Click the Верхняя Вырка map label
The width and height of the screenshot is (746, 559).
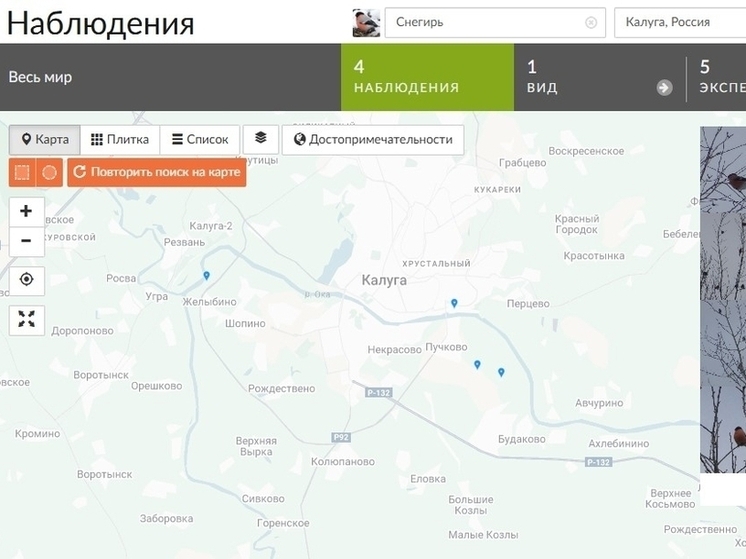[x=256, y=446]
